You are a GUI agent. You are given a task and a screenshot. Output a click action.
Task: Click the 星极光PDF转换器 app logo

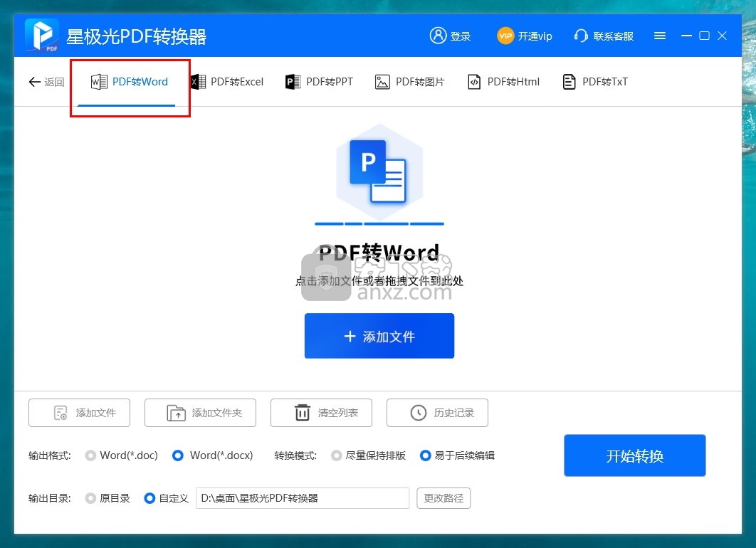pos(43,35)
